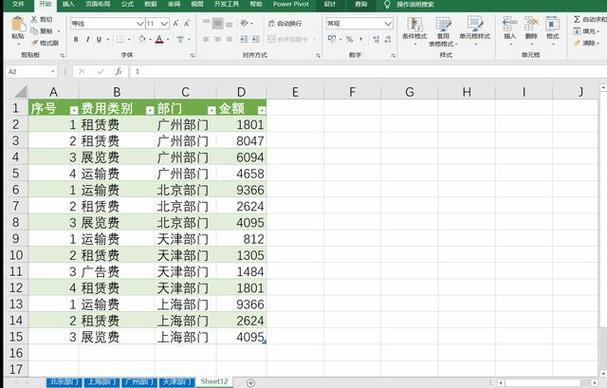607x388 pixels.
Task: Open the Fill (填充) options
Action: pos(586,31)
